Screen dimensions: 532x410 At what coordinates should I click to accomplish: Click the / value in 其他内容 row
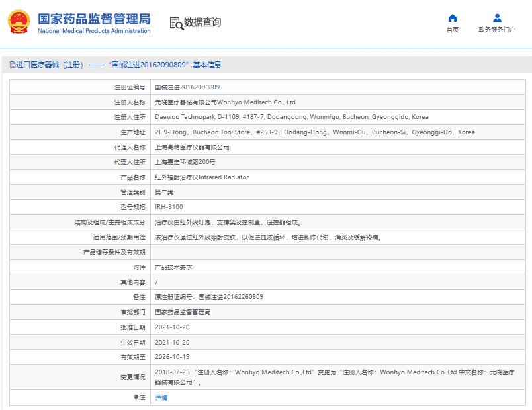[x=156, y=282]
